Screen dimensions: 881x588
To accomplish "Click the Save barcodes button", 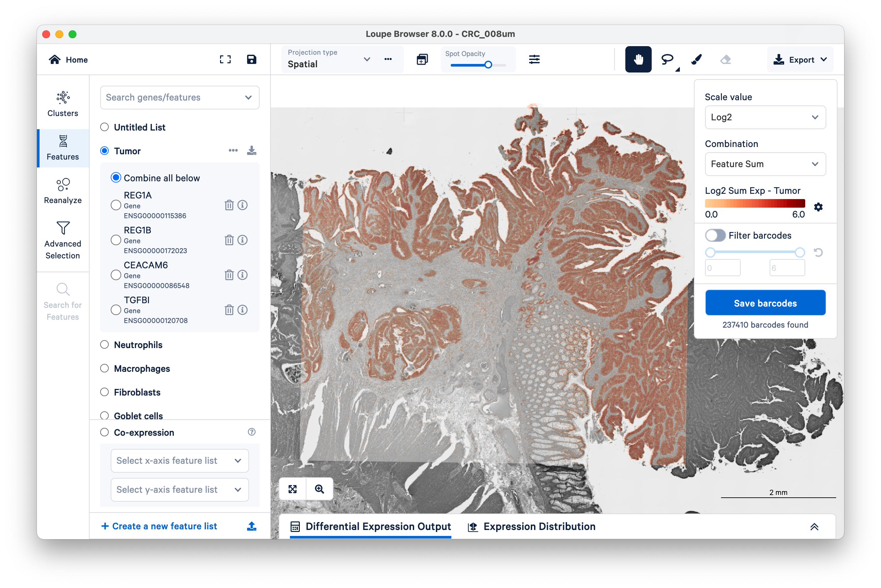I will point(765,303).
